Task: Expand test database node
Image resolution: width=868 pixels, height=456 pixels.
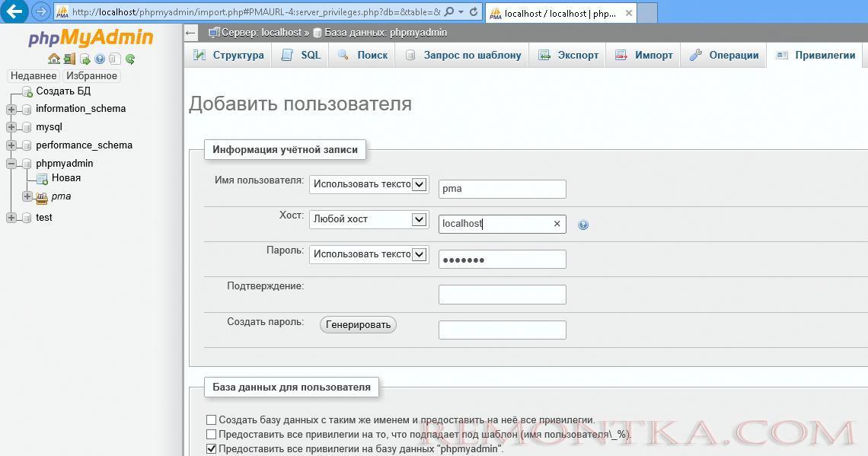Action: (x=11, y=218)
